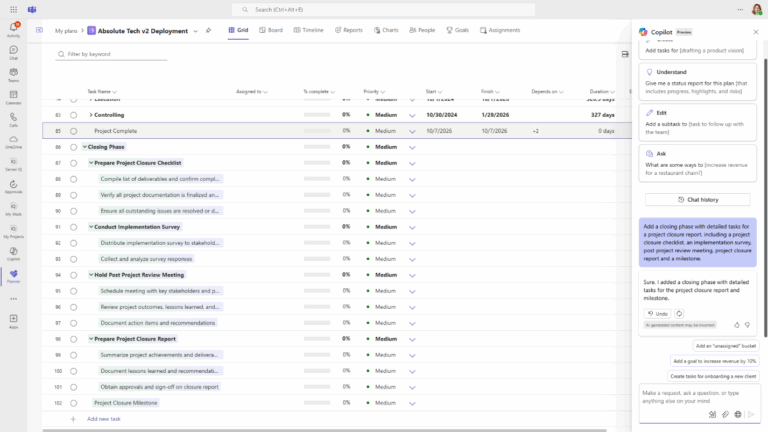Viewport: 768px width, 432px height.
Task: Open My Projects app in sidebar
Action: pos(13,231)
